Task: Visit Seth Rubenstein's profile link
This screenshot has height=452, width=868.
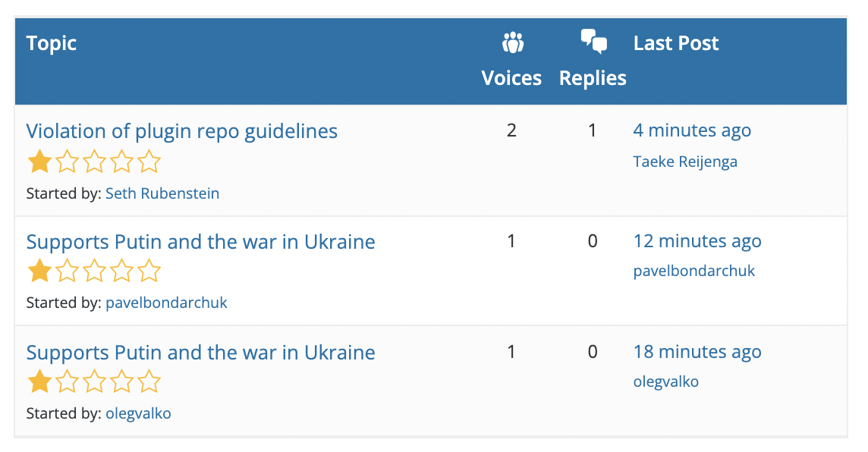Action: coord(162,193)
